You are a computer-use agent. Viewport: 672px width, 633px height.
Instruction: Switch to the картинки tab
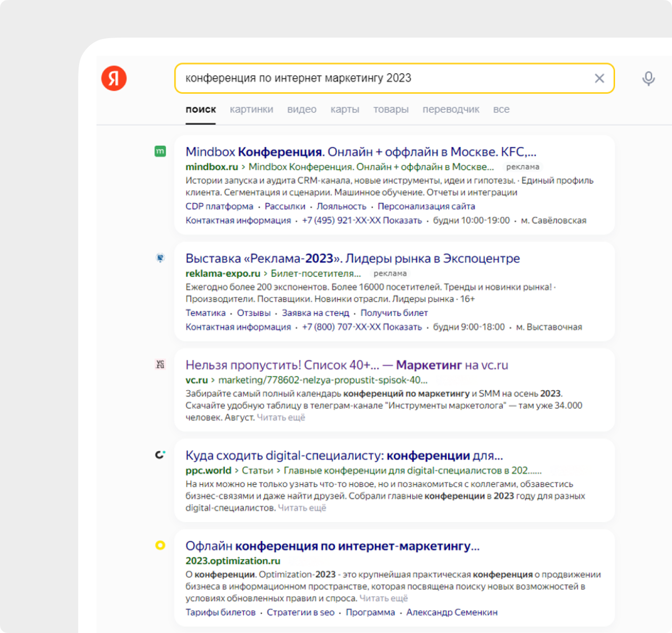tap(252, 110)
